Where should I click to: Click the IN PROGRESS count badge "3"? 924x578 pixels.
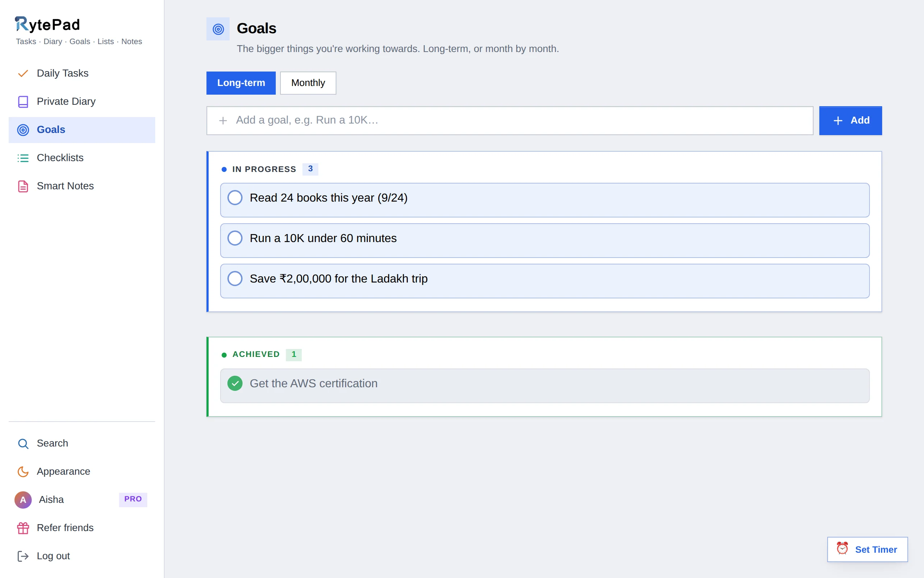(x=310, y=169)
